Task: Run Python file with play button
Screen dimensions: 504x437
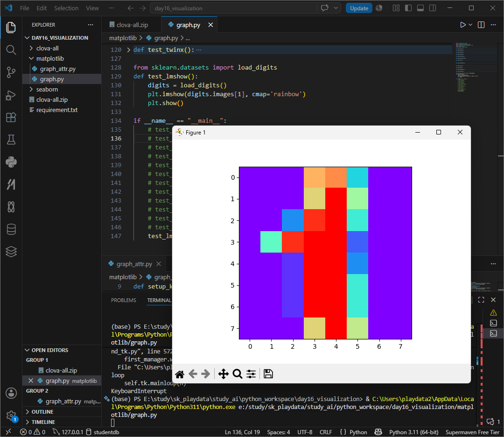Action: point(462,25)
